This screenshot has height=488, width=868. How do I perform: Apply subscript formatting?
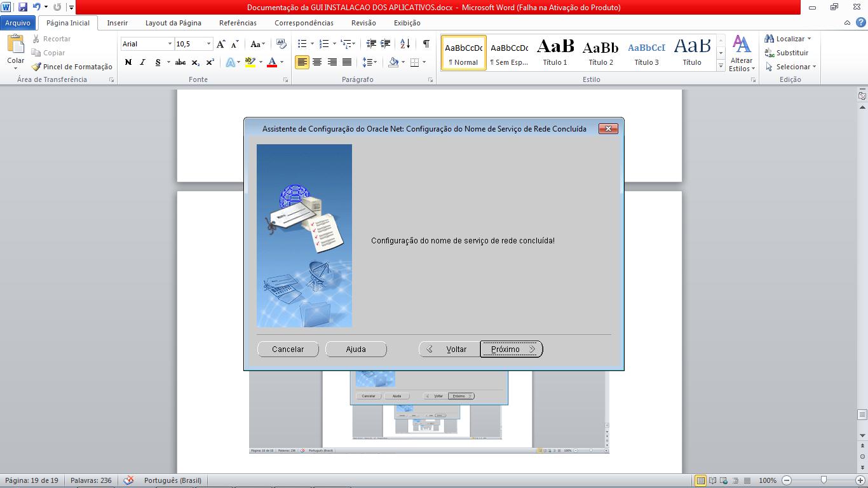coord(195,62)
